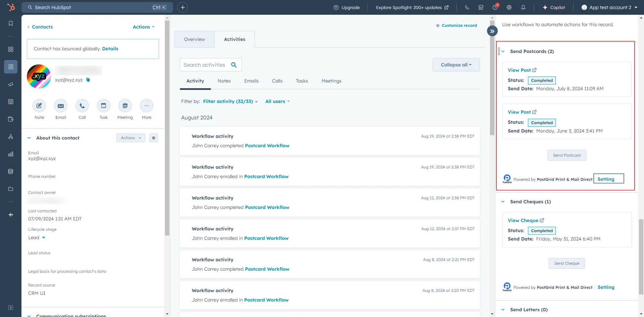
Task: Click the calling phone icon in top bar
Action: (467, 7)
